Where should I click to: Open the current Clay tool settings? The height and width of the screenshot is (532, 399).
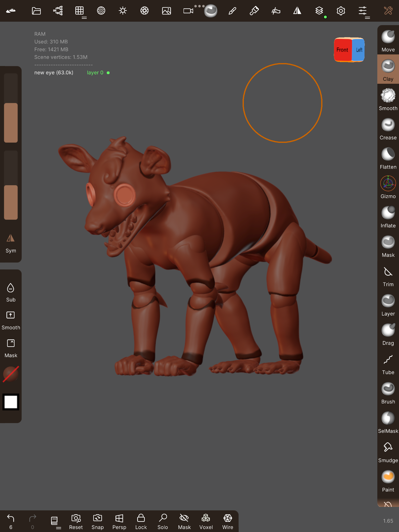pyautogui.click(x=210, y=11)
